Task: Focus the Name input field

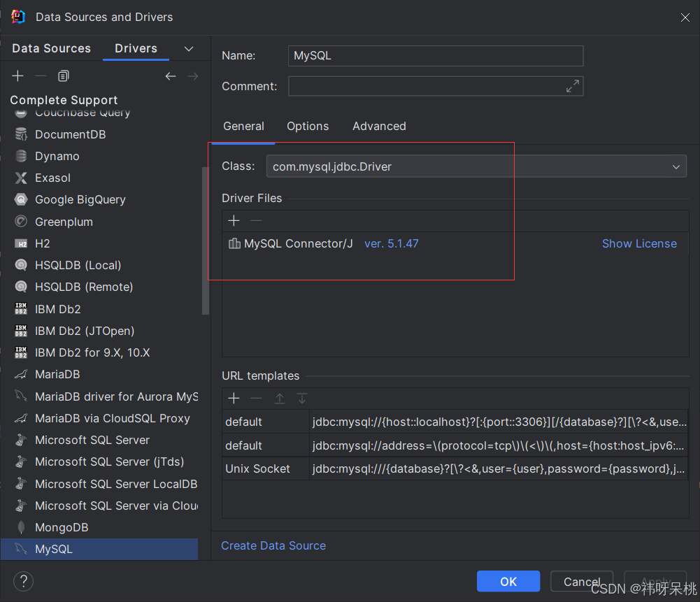Action: click(x=436, y=56)
